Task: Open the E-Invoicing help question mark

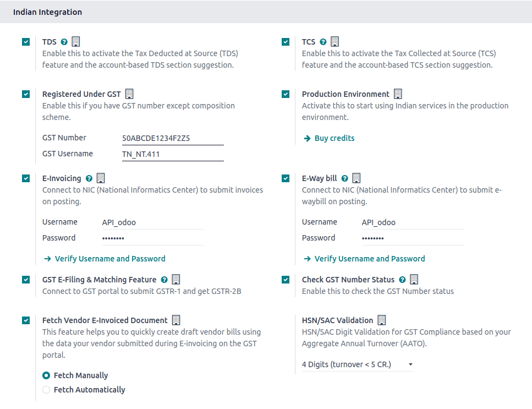Action: point(89,178)
